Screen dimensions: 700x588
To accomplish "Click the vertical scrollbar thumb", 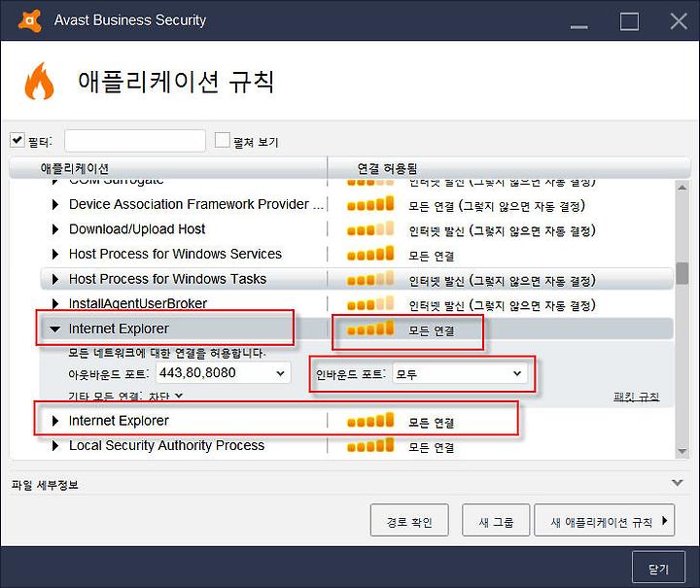I will (x=682, y=273).
